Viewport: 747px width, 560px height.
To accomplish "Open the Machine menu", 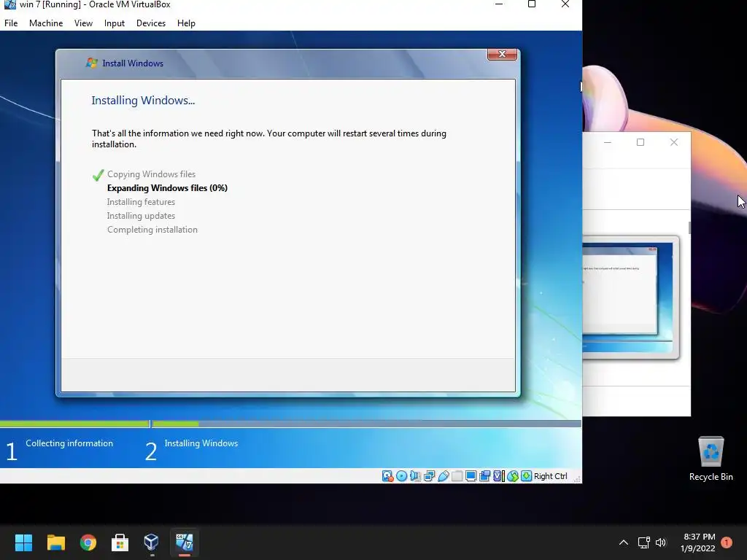I will click(46, 23).
